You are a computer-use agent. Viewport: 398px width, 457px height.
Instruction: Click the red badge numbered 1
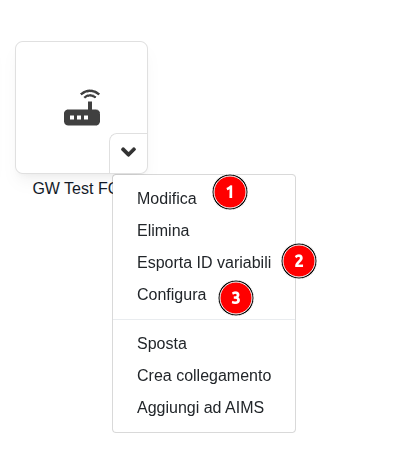click(230, 192)
